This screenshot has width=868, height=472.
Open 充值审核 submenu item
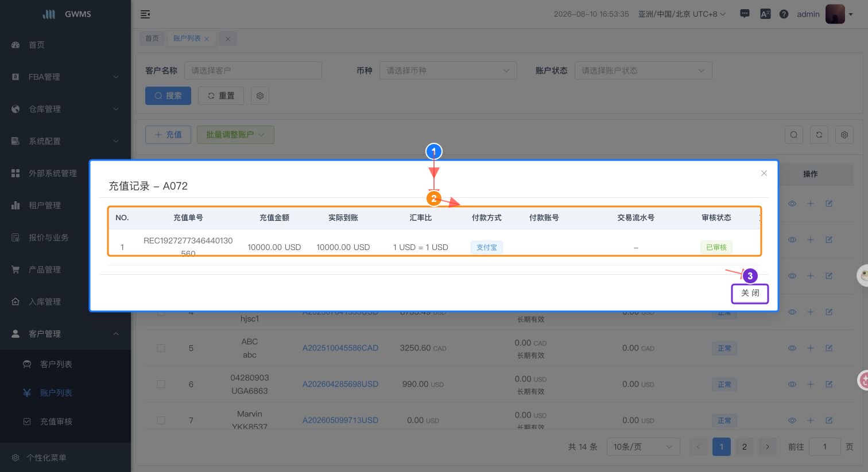[x=65, y=422]
